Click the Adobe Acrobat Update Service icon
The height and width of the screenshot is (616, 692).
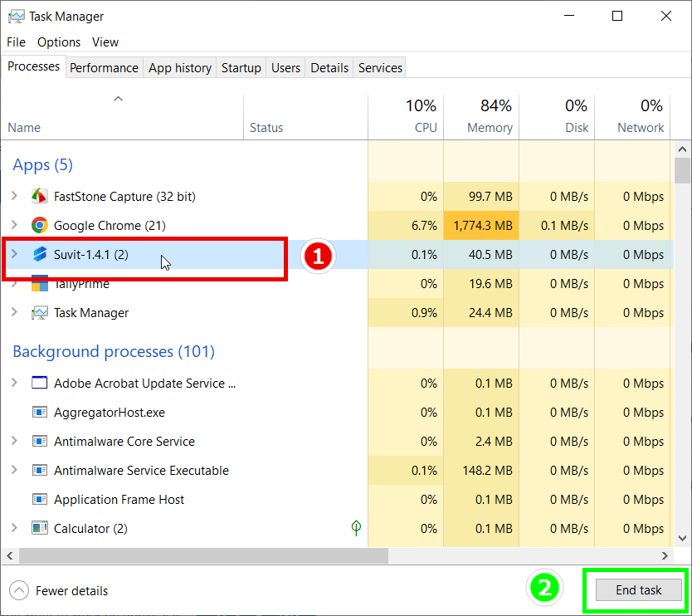tap(39, 383)
